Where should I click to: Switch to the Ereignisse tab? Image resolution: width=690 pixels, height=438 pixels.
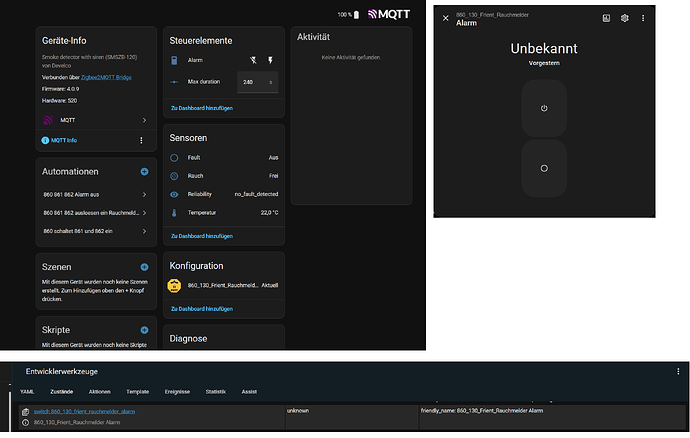point(177,391)
